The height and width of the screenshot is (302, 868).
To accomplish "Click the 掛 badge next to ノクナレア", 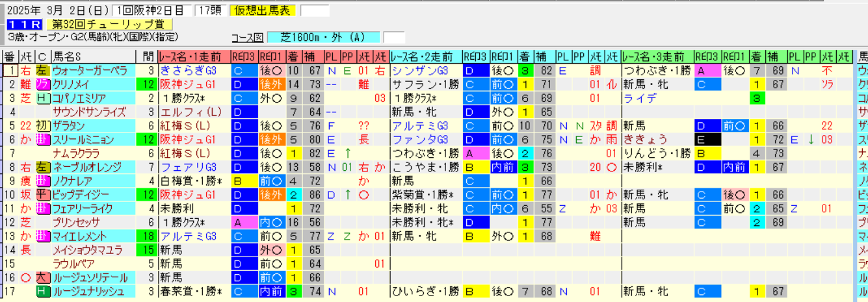I will coord(42,181).
